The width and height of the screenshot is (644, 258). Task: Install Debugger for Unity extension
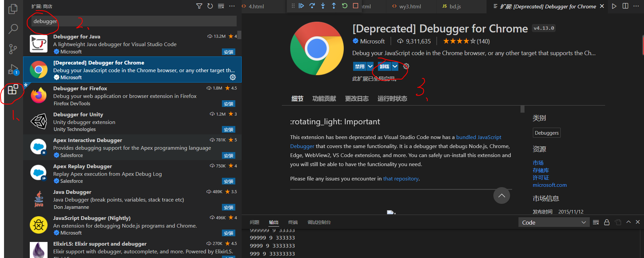click(229, 129)
